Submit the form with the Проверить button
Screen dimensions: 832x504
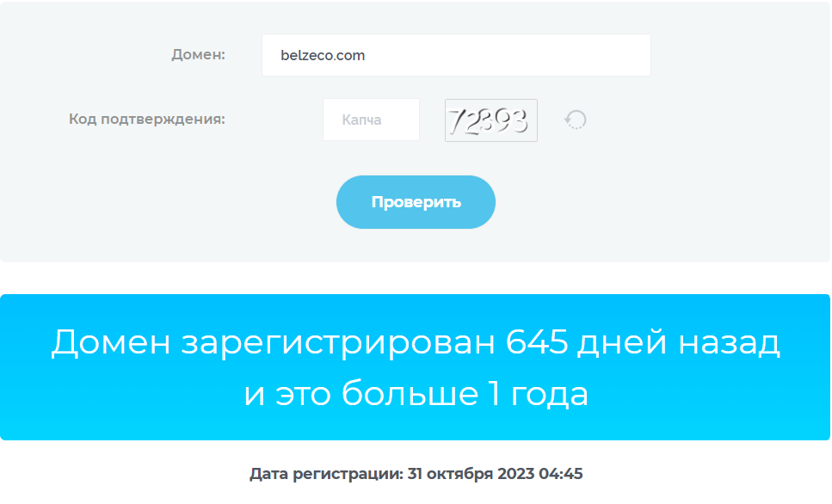point(416,202)
